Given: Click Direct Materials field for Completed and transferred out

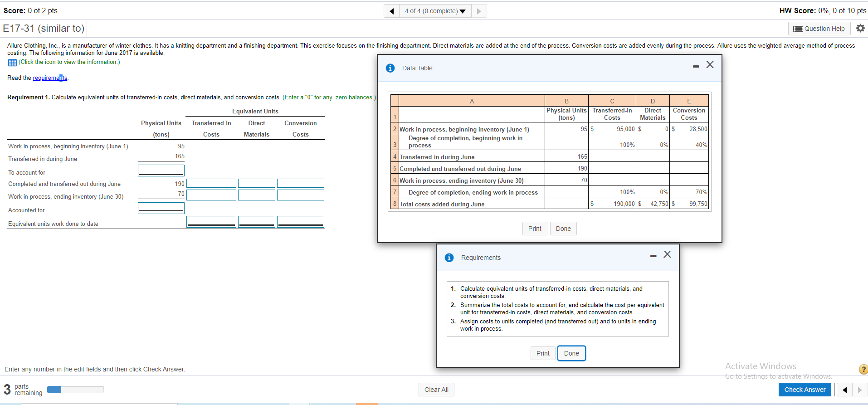Looking at the screenshot, I should coord(257,183).
